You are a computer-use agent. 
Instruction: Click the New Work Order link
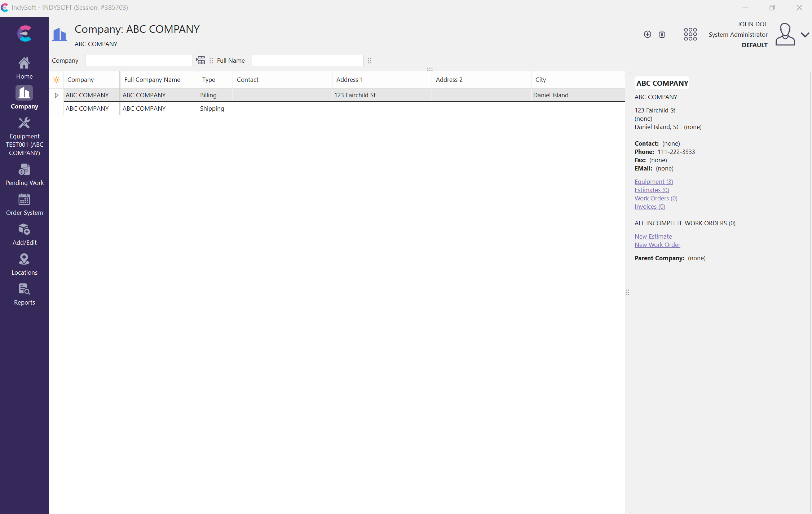[x=657, y=245]
